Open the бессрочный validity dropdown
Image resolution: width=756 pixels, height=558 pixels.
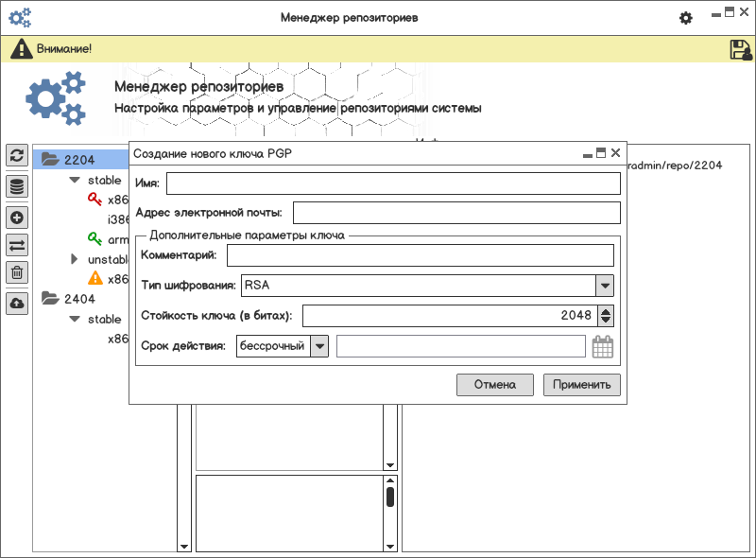click(x=319, y=346)
